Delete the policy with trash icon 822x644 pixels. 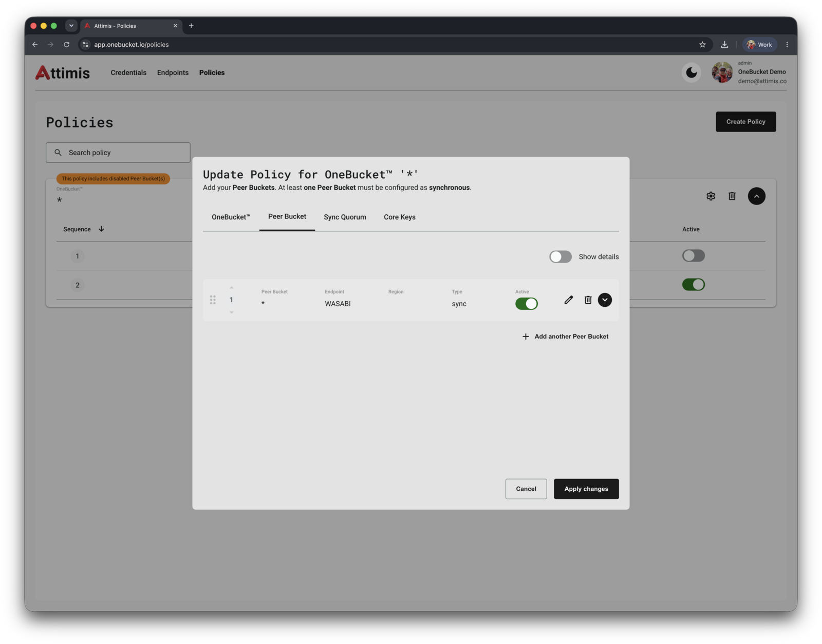pyautogui.click(x=732, y=196)
